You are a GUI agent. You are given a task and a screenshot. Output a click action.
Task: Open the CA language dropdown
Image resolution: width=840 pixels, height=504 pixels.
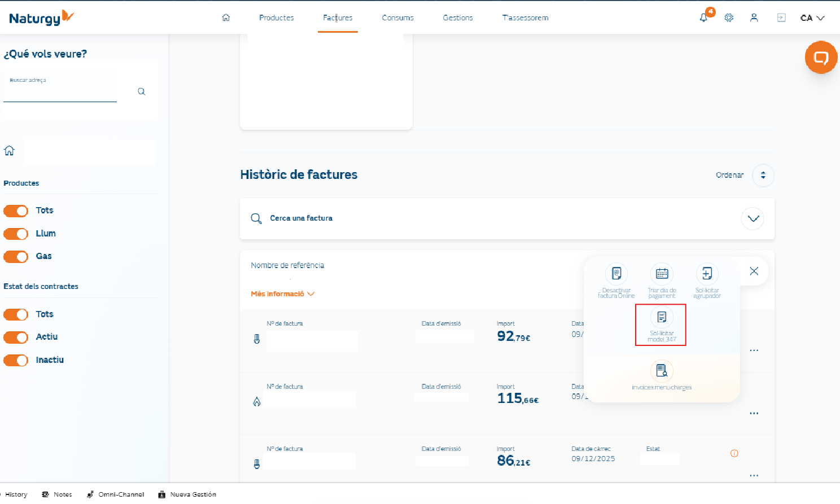click(x=812, y=18)
